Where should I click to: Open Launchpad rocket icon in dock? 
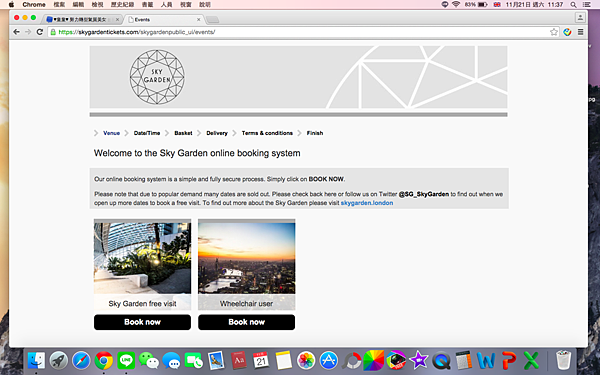pyautogui.click(x=59, y=360)
